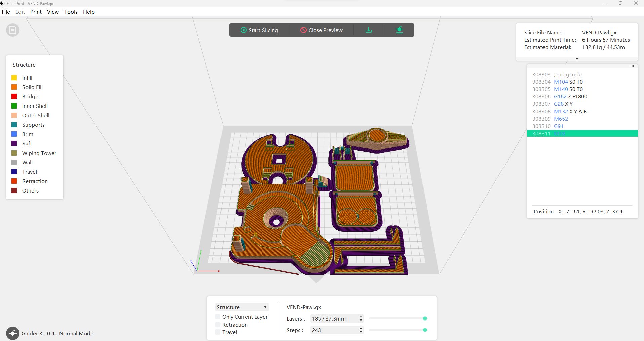The image size is (644, 341).
Task: Click the Guider 3 printer icon bottom left
Action: [x=12, y=333]
